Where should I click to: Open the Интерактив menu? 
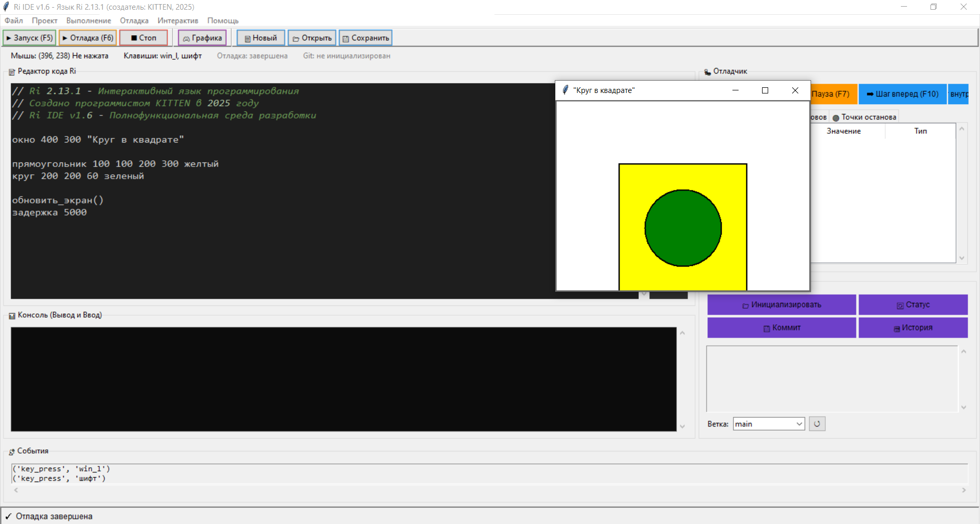click(178, 20)
